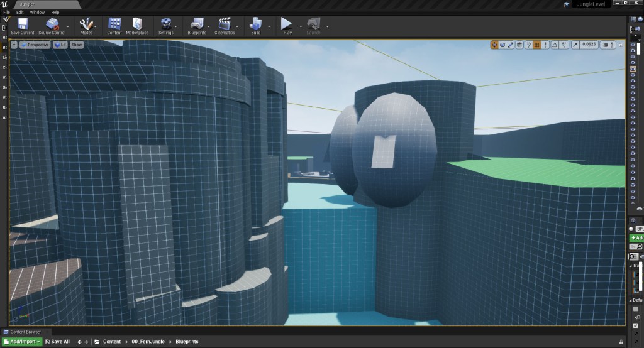
Task: Select the translate (move) gizmo tool
Action: coord(494,45)
